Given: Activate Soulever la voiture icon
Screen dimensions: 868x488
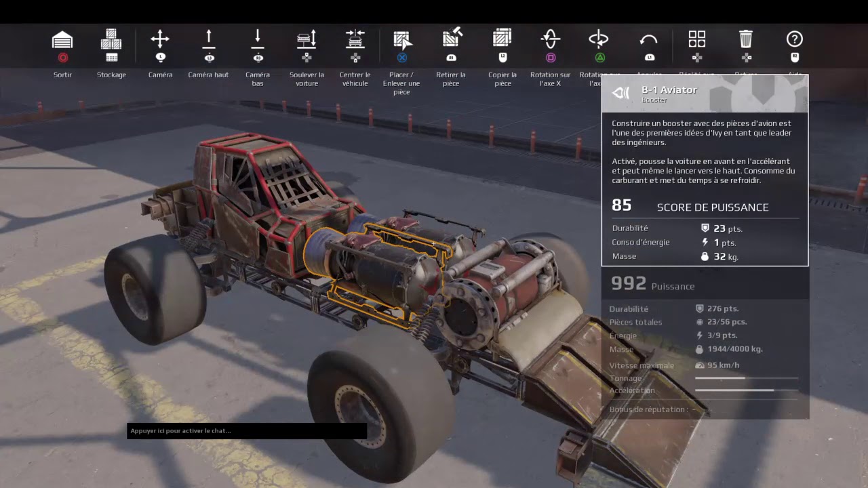Looking at the screenshot, I should [307, 39].
